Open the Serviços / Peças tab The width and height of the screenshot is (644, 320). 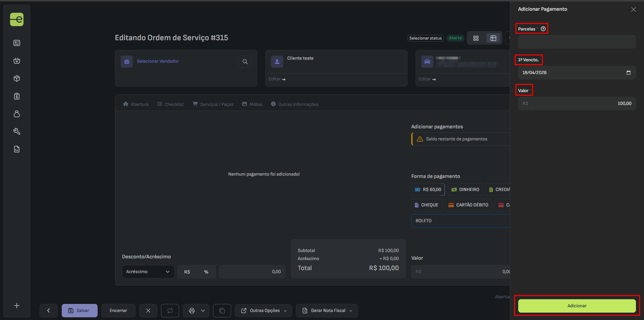[x=213, y=104]
